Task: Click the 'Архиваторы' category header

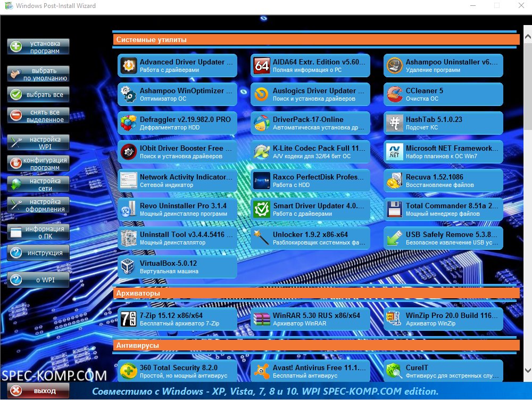Action: click(x=316, y=293)
